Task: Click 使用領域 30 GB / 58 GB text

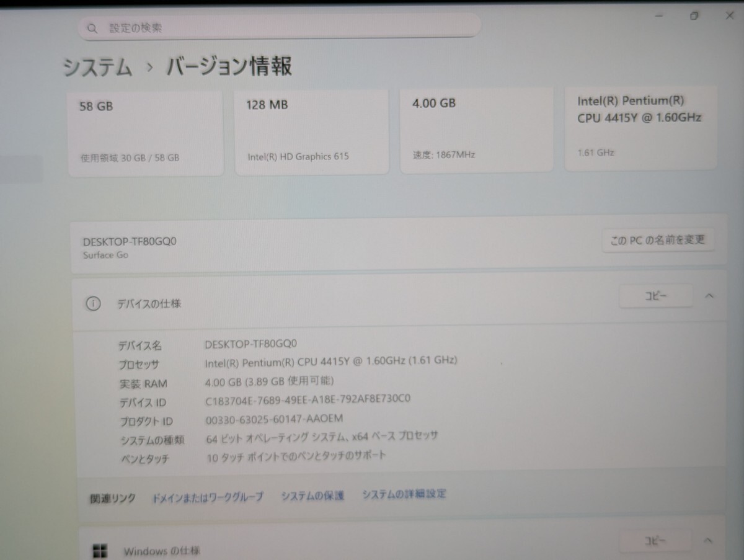Action: click(x=130, y=158)
